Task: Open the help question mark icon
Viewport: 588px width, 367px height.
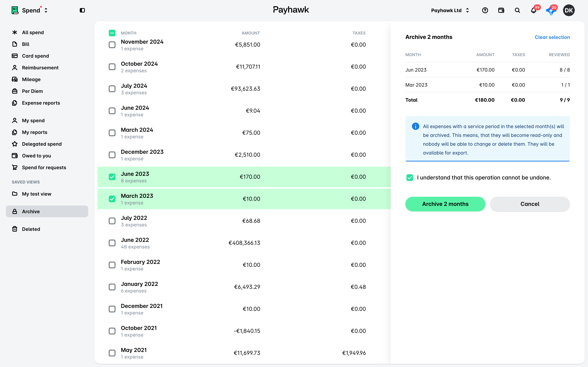Action: 485,10
